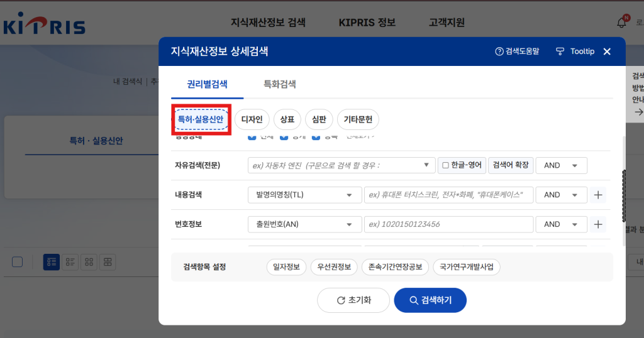The width and height of the screenshot is (644, 338).
Task: Open the 발명의명칭(TL) dropdown
Action: click(x=304, y=195)
